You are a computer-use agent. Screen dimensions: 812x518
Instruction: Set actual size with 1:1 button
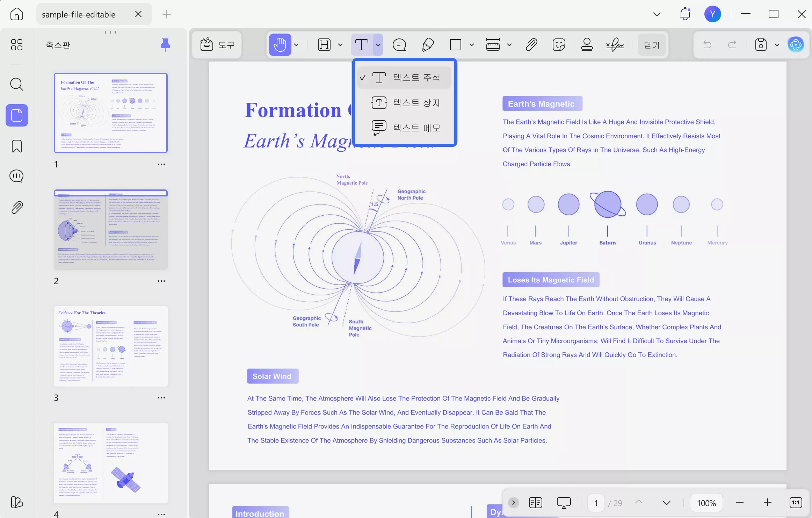coord(796,503)
